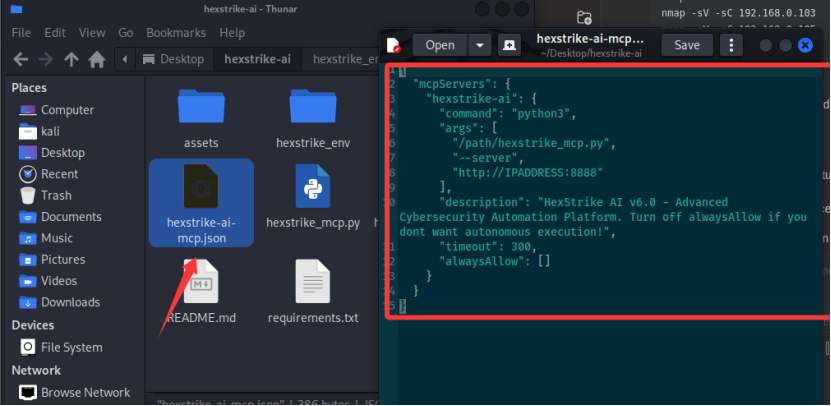Image resolution: width=831 pixels, height=406 pixels.
Task: Open the Thunar File menu
Action: (x=21, y=33)
